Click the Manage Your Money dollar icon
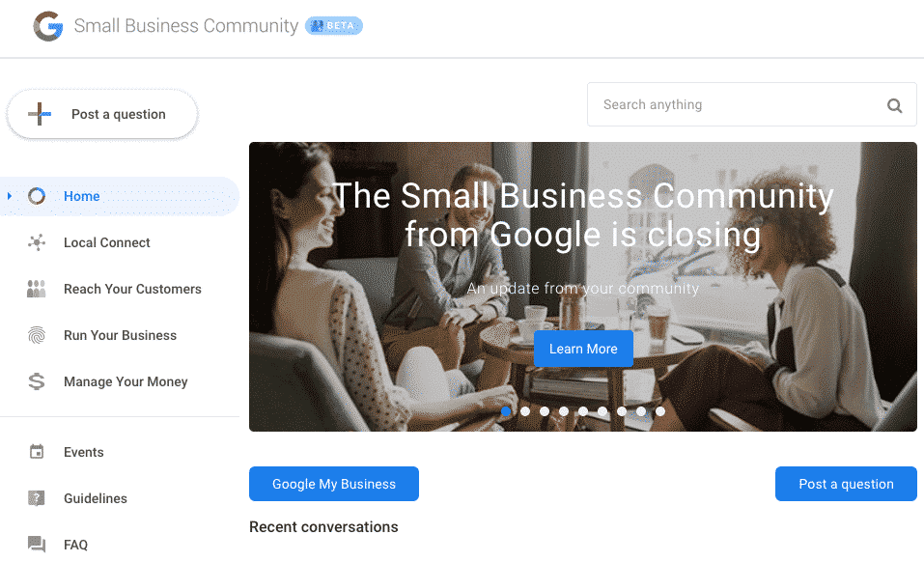The height and width of the screenshot is (562, 924). 37,381
